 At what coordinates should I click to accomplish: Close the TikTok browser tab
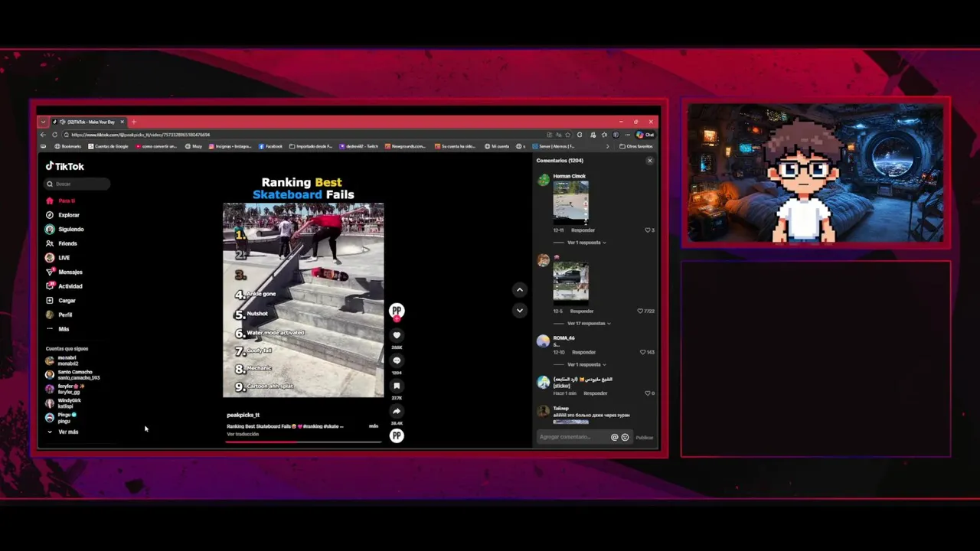pyautogui.click(x=121, y=122)
